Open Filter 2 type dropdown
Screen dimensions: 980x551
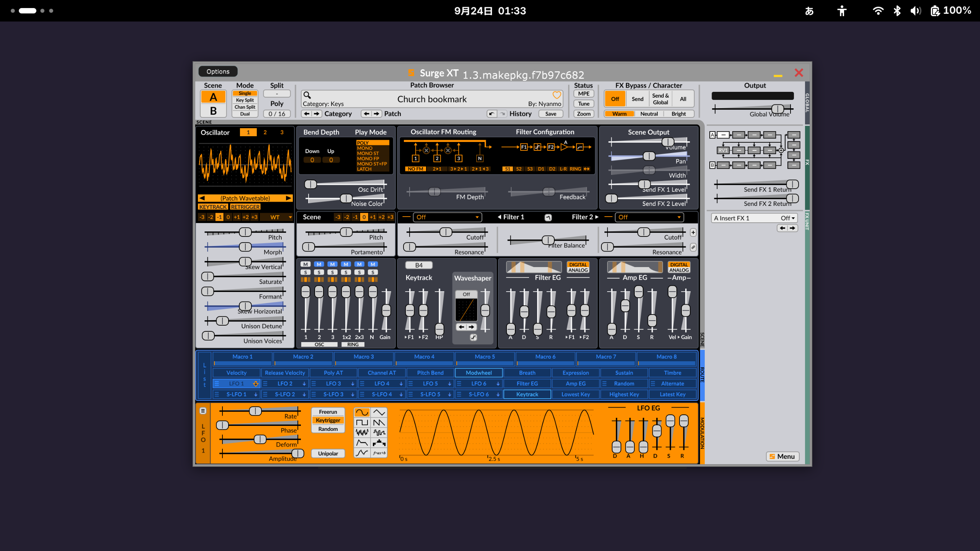click(x=649, y=217)
